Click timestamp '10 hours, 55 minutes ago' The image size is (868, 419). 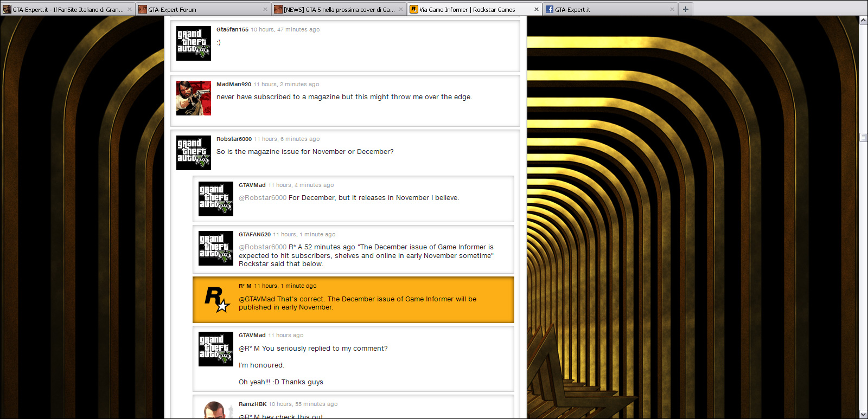[303, 404]
